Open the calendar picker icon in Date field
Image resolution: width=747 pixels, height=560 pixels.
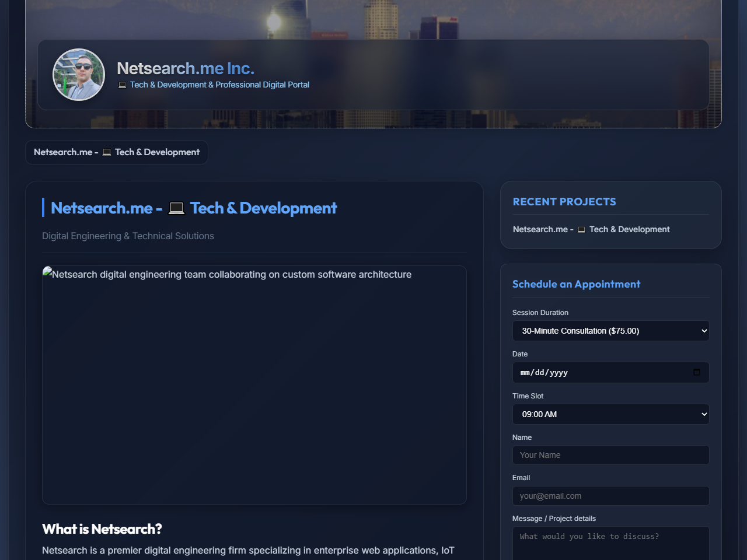697,372
